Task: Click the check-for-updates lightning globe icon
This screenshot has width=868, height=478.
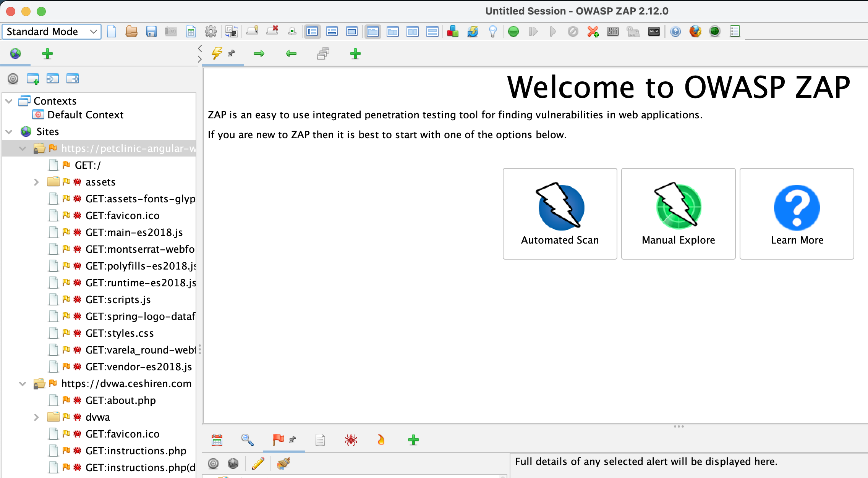Action: (x=473, y=32)
